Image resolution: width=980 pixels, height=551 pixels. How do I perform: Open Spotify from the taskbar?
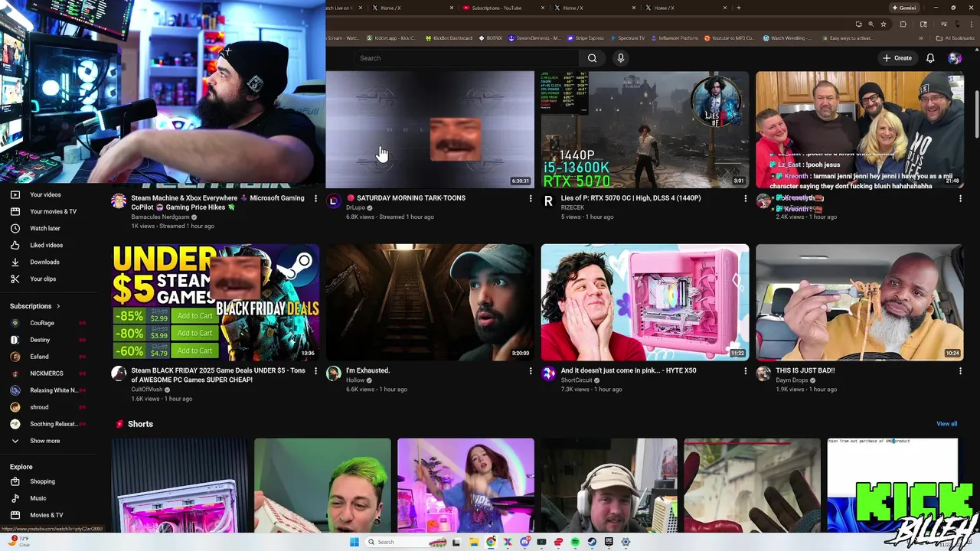575,542
